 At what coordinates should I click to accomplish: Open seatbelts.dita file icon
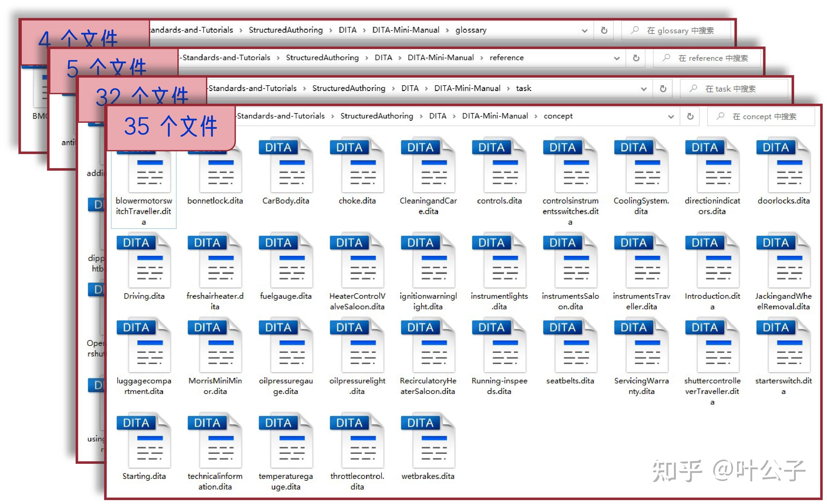[x=570, y=345]
